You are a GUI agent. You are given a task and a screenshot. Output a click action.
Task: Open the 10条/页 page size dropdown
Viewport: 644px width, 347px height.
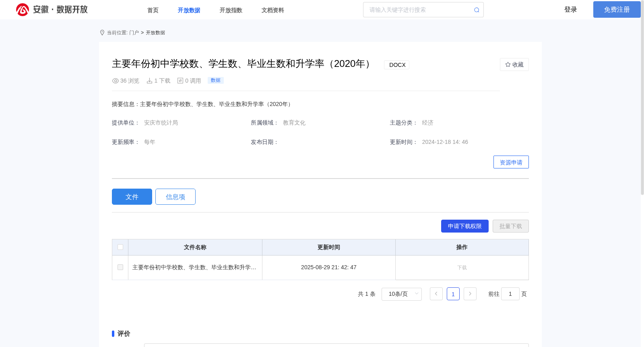[402, 294]
